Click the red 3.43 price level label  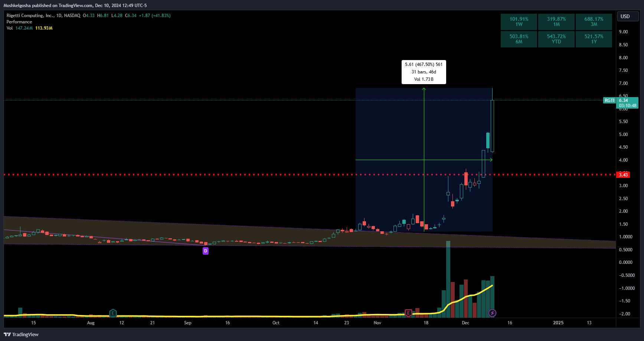coord(623,175)
